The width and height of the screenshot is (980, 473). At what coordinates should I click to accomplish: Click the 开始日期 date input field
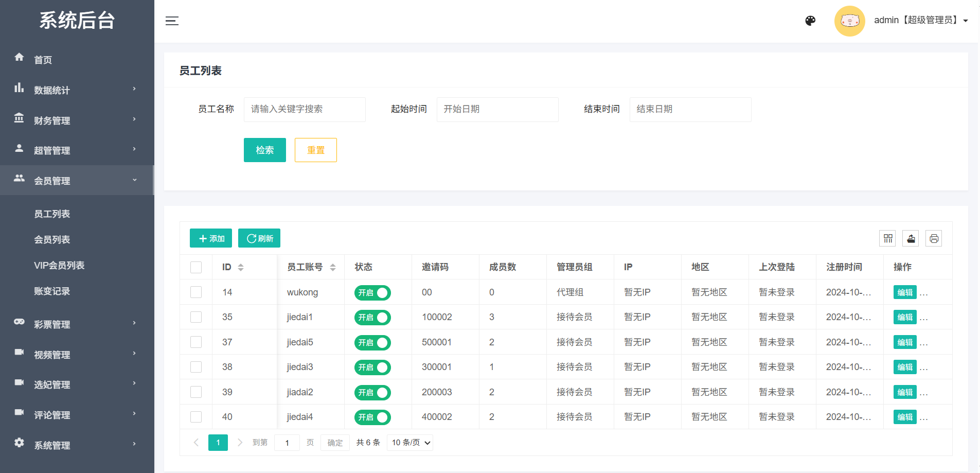497,110
